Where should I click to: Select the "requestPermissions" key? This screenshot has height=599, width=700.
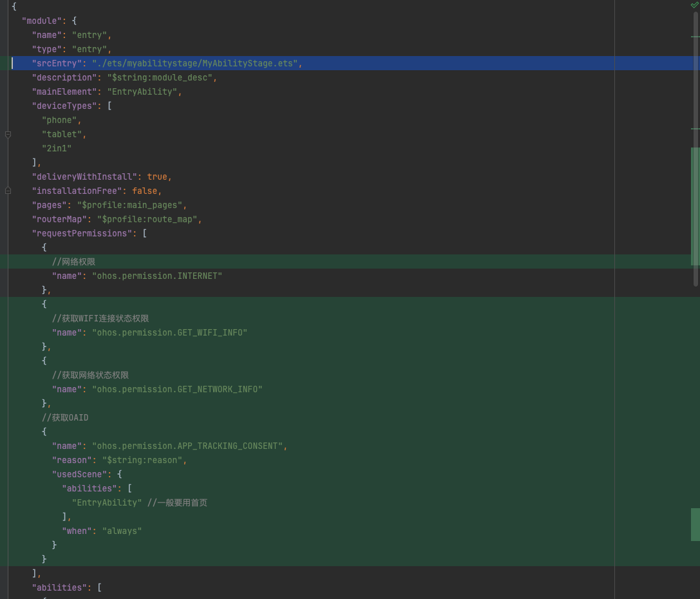pos(82,233)
